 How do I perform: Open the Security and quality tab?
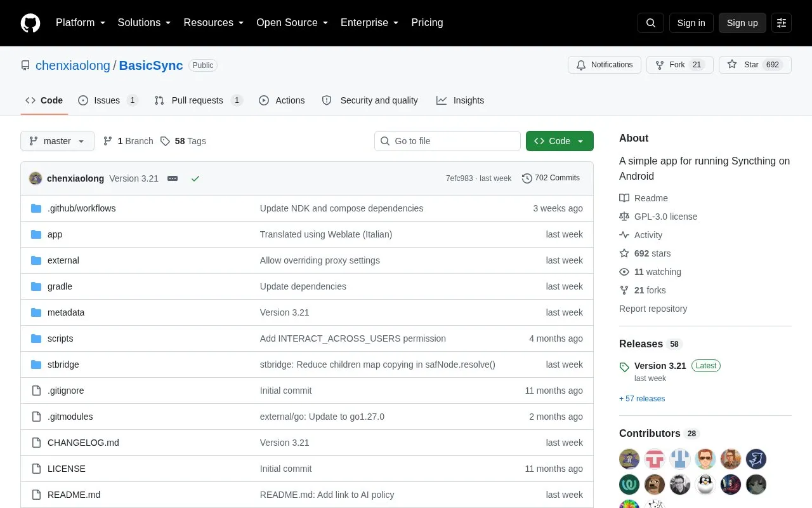[370, 100]
